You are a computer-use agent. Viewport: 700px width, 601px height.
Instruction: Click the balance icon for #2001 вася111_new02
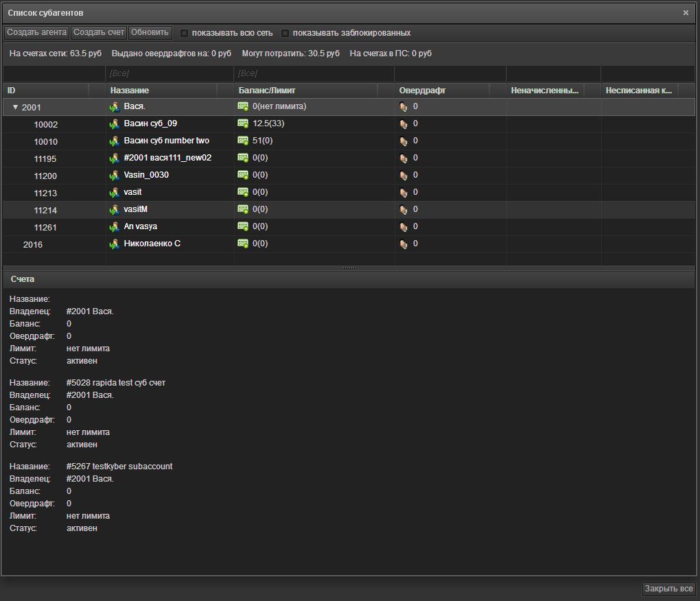point(243,158)
